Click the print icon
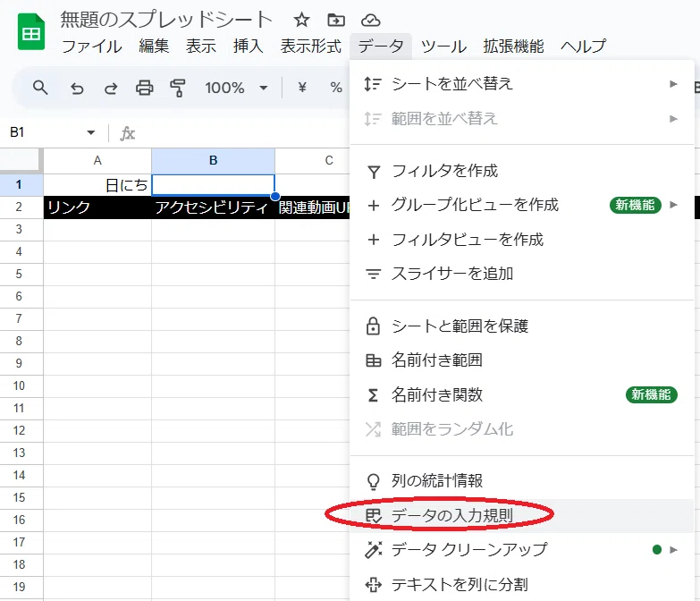 coord(144,88)
